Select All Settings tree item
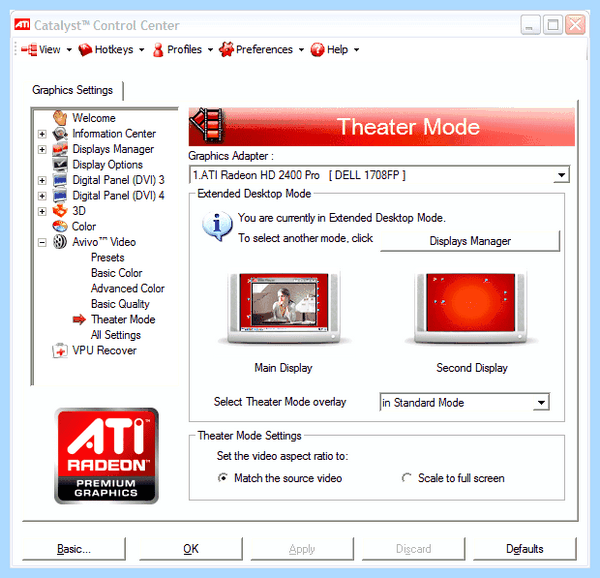 click(x=116, y=335)
